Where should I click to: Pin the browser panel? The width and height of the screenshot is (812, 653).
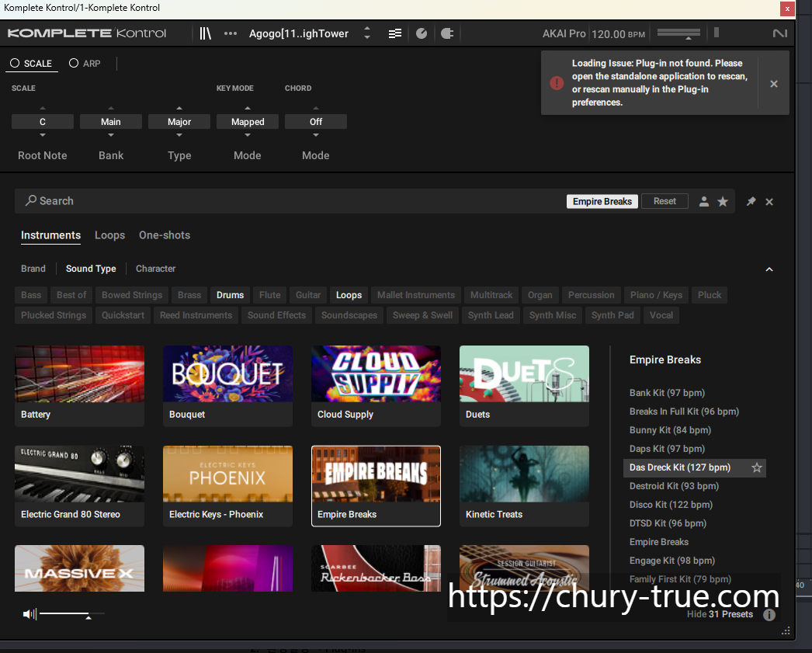[x=751, y=201]
